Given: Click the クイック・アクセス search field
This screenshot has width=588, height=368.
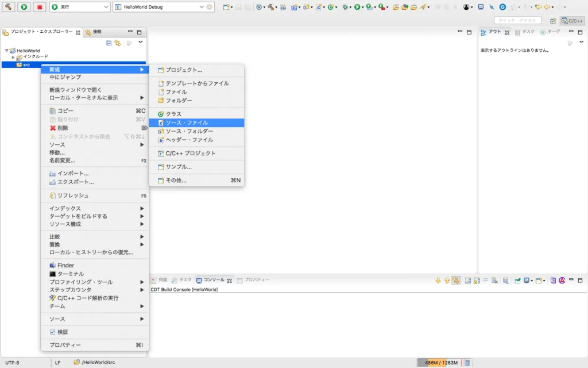Looking at the screenshot, I should tap(517, 20).
